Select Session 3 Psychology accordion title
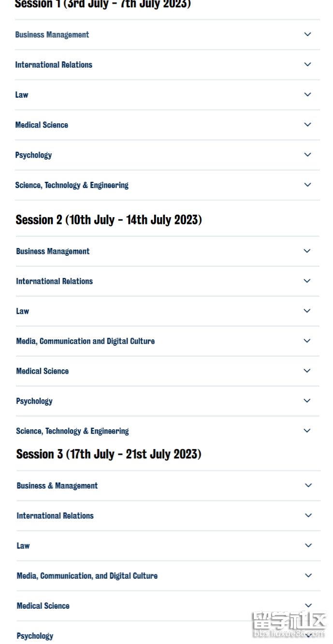Viewport: 333px width, 644px height. coord(35,636)
